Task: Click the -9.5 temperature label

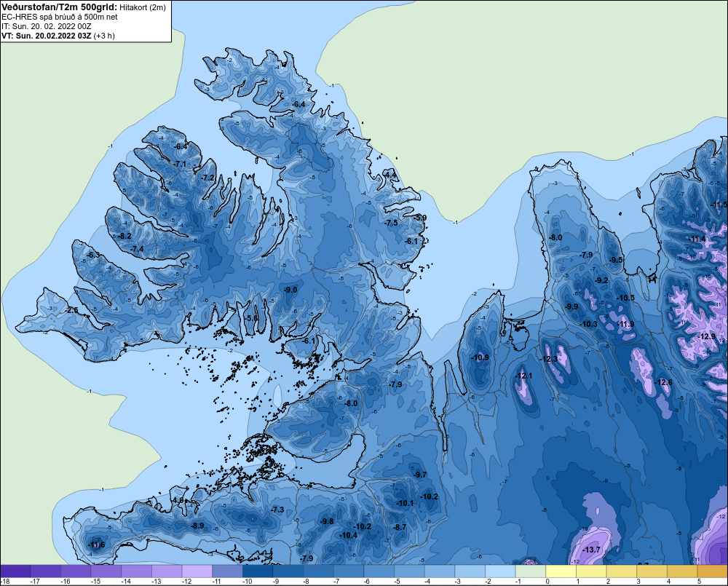Action: [616, 260]
